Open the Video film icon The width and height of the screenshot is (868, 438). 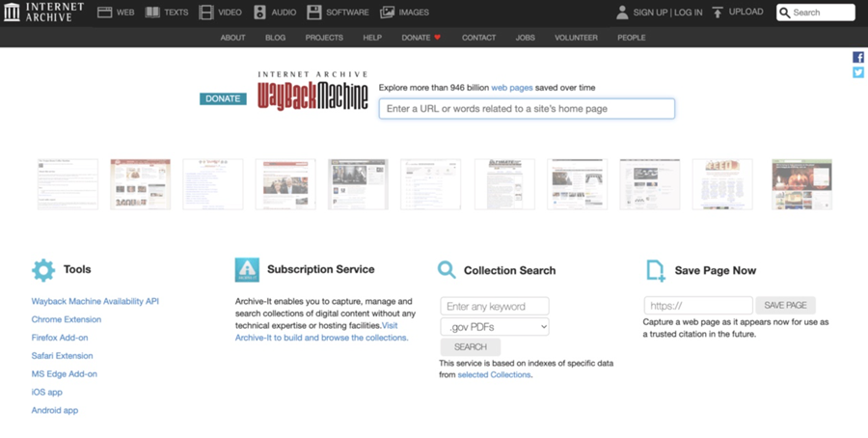206,13
